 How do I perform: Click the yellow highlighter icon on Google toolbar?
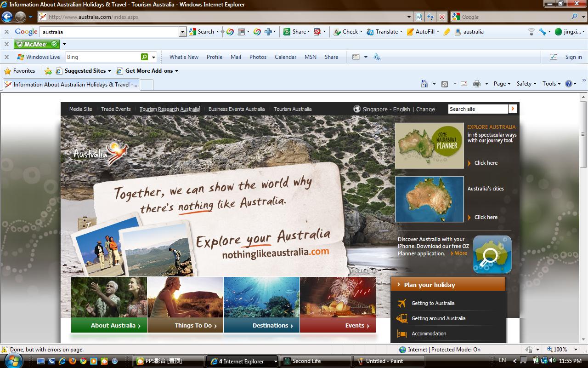click(447, 32)
